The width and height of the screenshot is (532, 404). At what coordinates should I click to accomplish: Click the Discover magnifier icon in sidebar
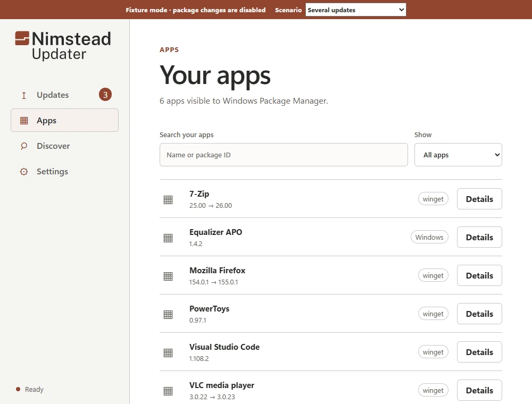(24, 146)
